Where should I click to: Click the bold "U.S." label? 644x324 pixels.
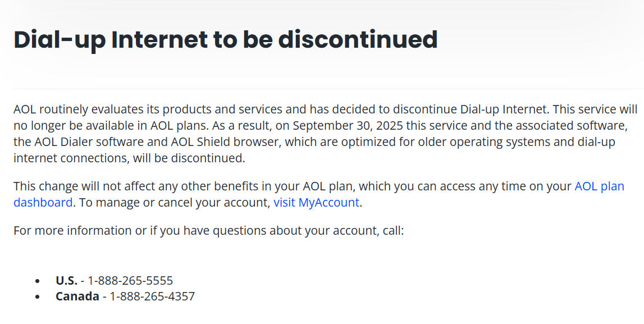pyautogui.click(x=66, y=281)
